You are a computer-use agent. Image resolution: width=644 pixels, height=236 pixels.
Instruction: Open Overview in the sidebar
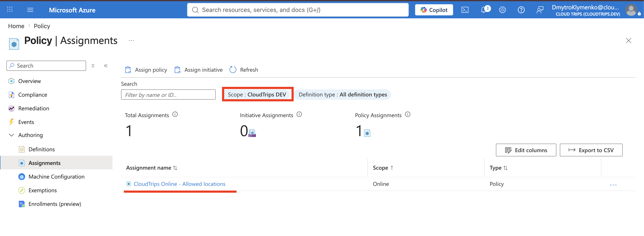click(x=29, y=81)
